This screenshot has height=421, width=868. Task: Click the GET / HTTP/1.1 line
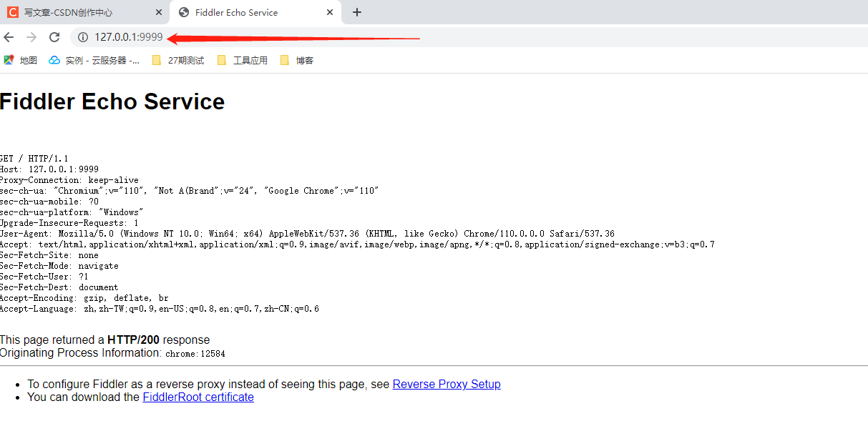tap(34, 159)
